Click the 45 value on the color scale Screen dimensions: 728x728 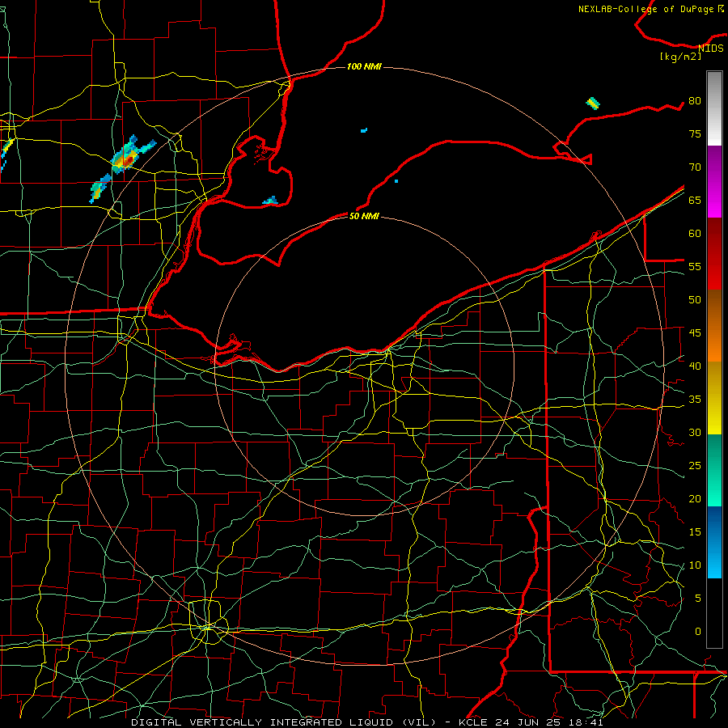695,333
